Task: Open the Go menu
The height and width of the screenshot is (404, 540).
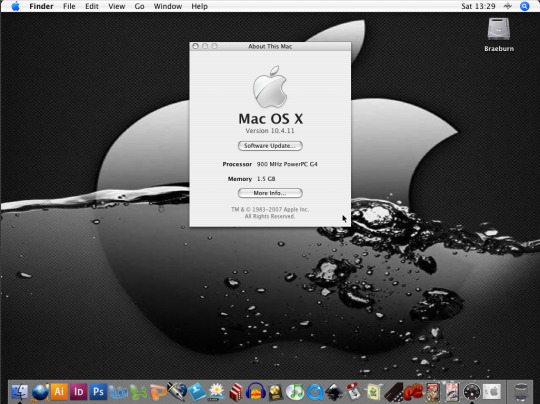Action: point(139,6)
